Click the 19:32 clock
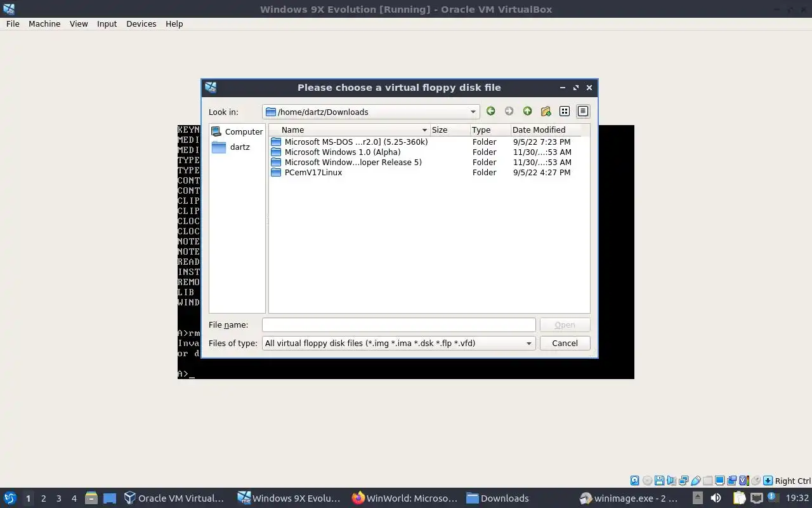The width and height of the screenshot is (812, 508). 797,498
